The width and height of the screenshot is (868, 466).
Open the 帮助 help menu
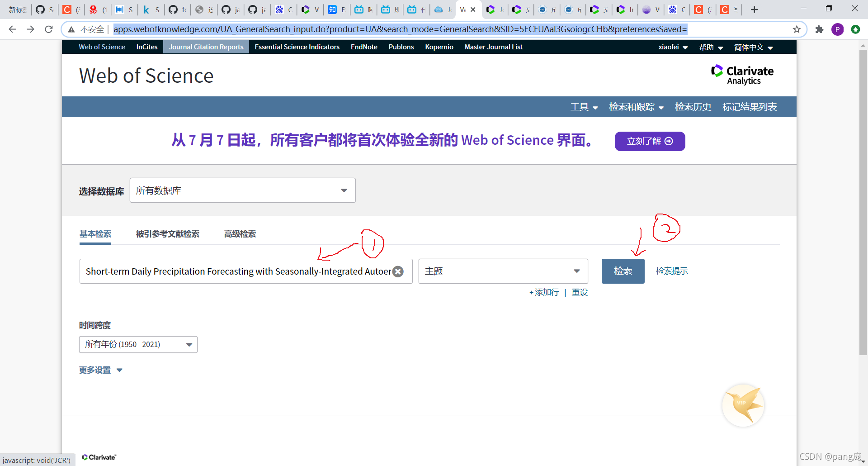point(711,47)
